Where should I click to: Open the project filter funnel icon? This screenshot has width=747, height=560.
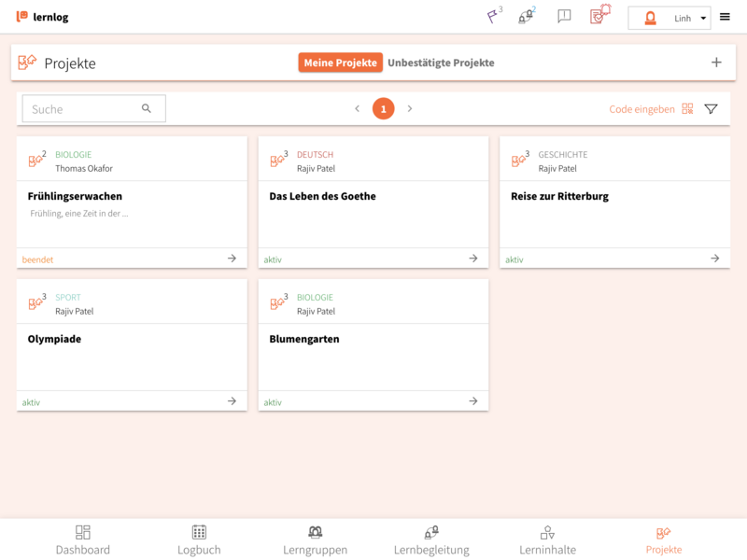click(711, 109)
